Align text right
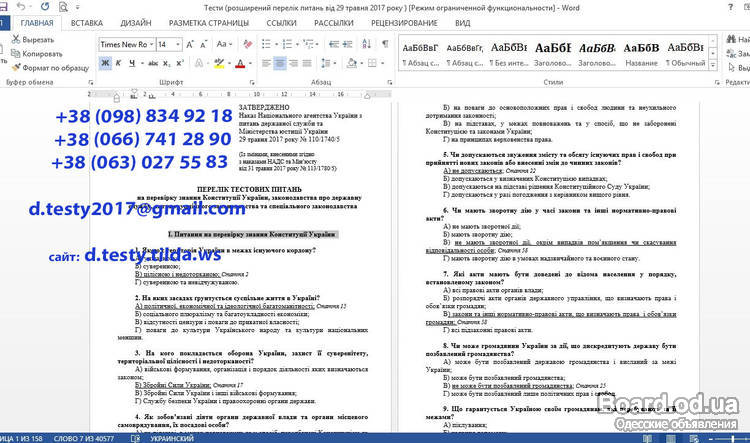 pos(293,63)
